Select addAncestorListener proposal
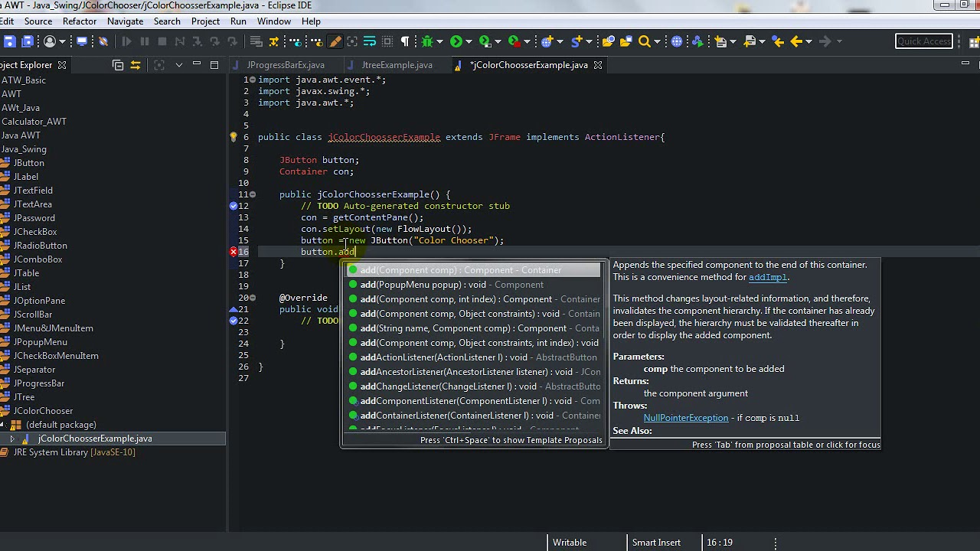The image size is (980, 551). [473, 372]
